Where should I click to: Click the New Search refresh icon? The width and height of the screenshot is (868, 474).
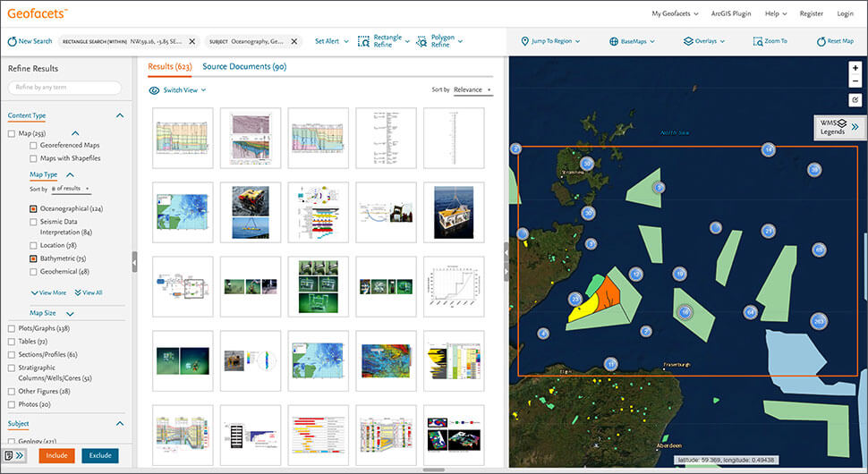click(13, 41)
